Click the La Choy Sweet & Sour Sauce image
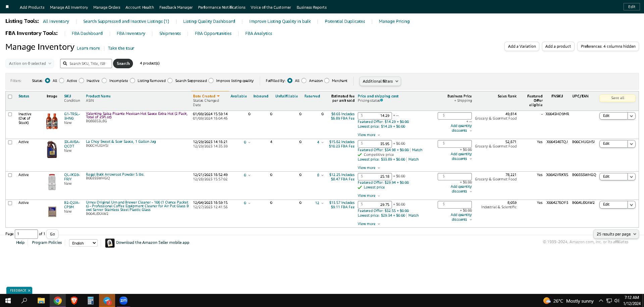The image size is (644, 307). (x=52, y=149)
